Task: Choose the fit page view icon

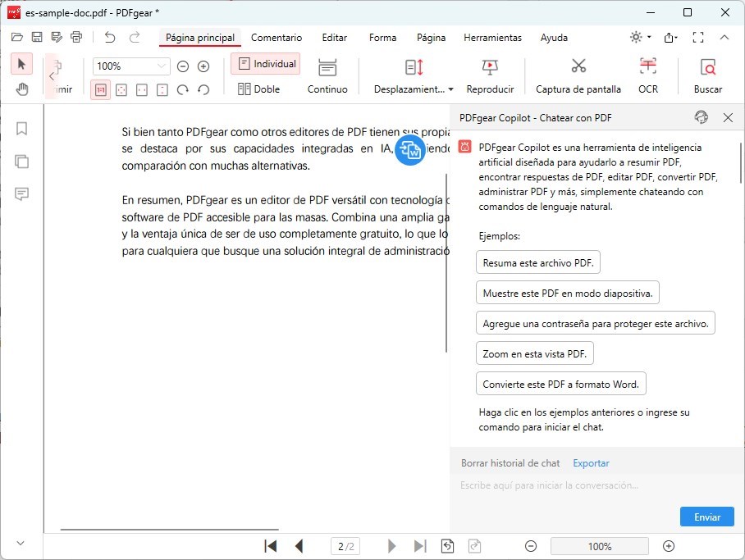Action: point(121,89)
